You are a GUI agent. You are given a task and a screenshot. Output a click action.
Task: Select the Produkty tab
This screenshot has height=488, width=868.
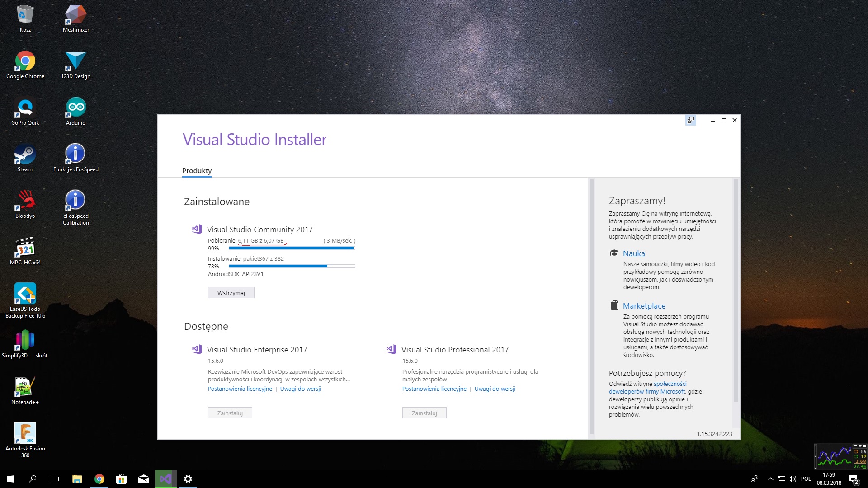pyautogui.click(x=197, y=170)
